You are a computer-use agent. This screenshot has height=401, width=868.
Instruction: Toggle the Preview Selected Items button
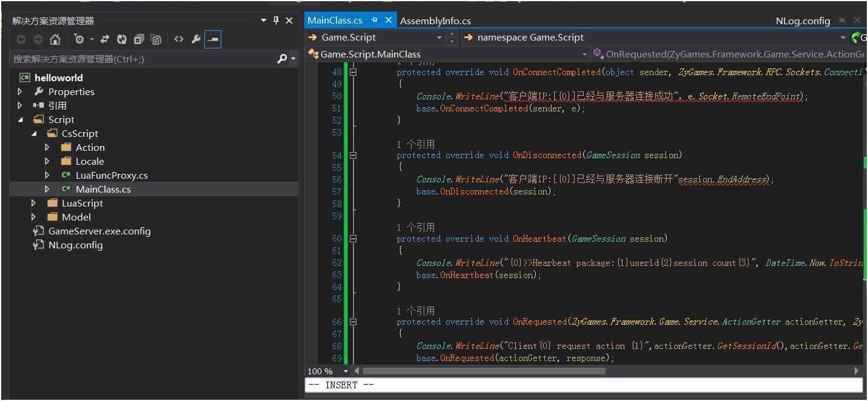click(213, 39)
